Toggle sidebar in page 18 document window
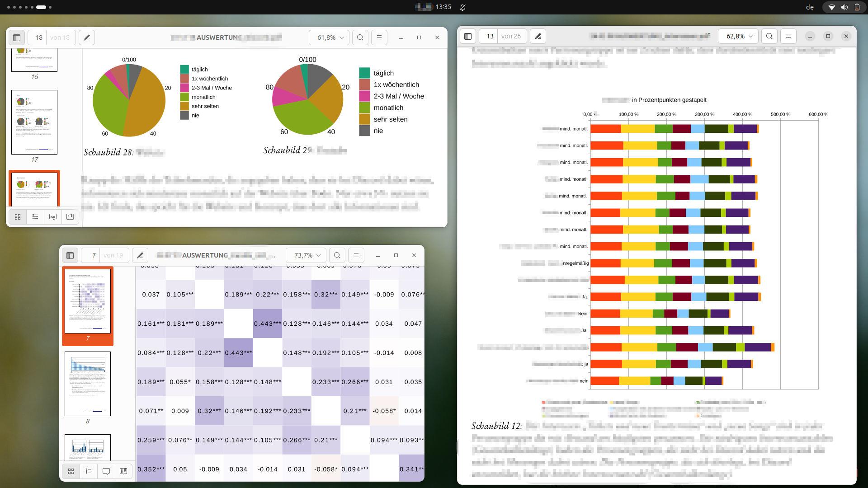Viewport: 868px width, 488px height. [17, 38]
